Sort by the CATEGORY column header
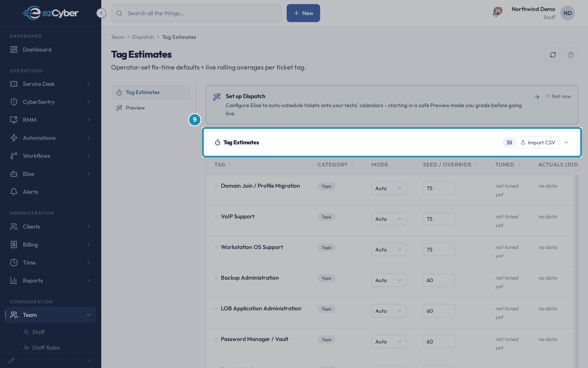 pyautogui.click(x=336, y=165)
